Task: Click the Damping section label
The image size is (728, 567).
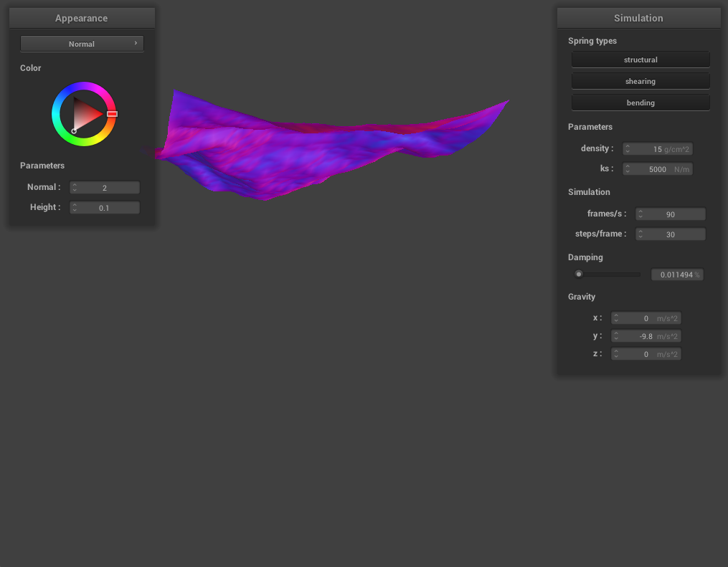Action: pyautogui.click(x=585, y=257)
